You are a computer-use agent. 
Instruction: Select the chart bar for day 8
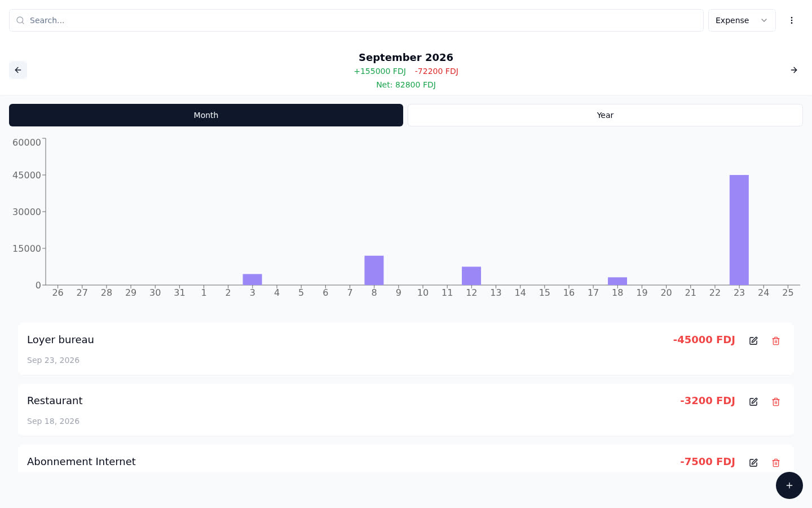click(x=374, y=270)
